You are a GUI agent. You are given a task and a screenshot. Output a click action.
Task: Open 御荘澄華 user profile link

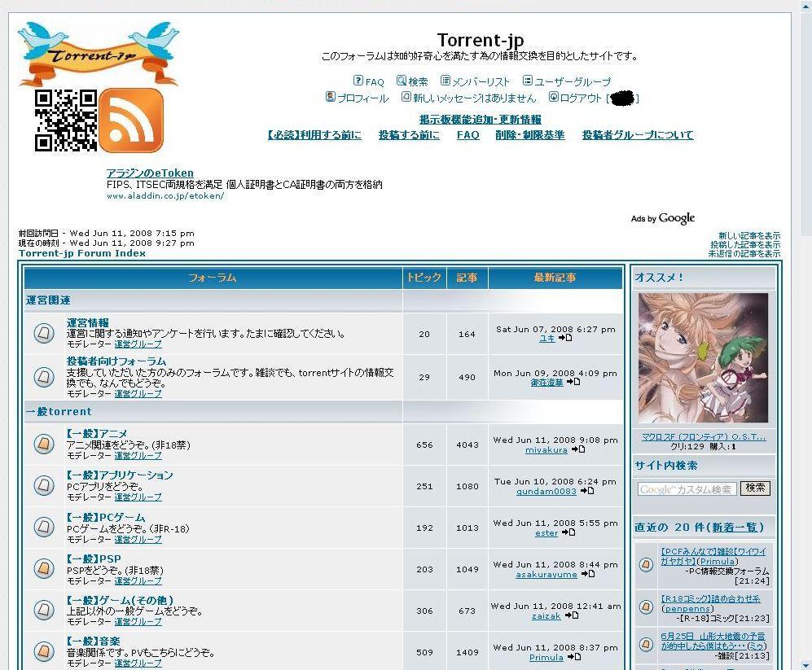(546, 383)
